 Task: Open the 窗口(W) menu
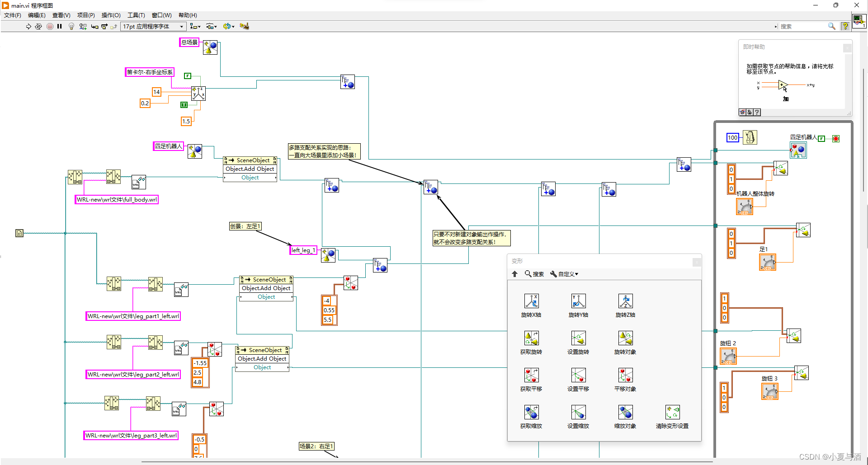(x=161, y=15)
